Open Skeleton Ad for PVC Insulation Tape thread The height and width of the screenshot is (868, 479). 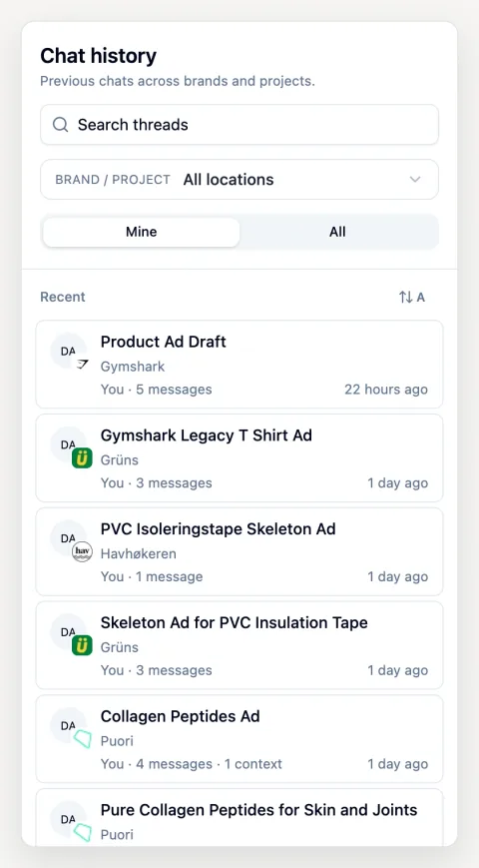click(x=239, y=645)
